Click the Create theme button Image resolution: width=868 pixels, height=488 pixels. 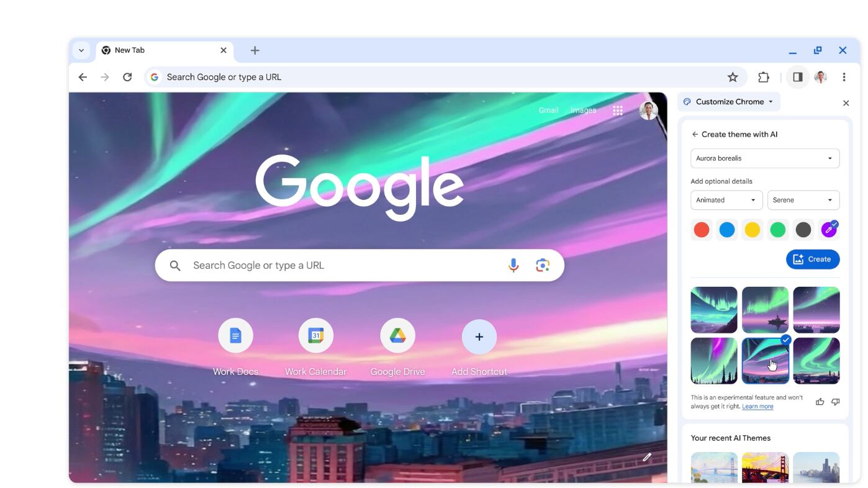click(813, 260)
